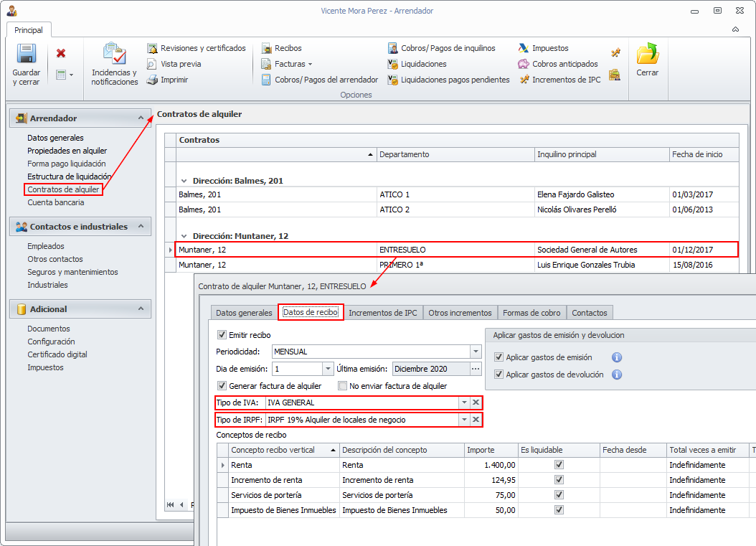Viewport: 756px width, 546px height.
Task: Click the red delete X icon
Action: [x=61, y=53]
